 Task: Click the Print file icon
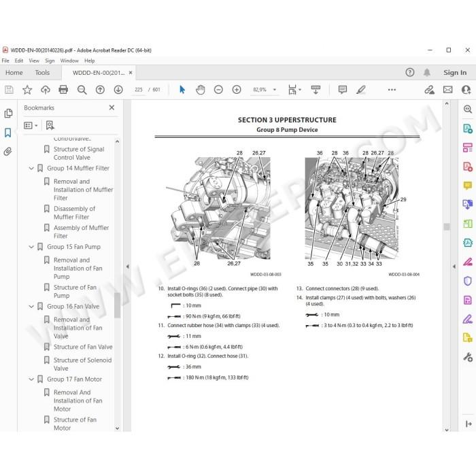tap(63, 90)
